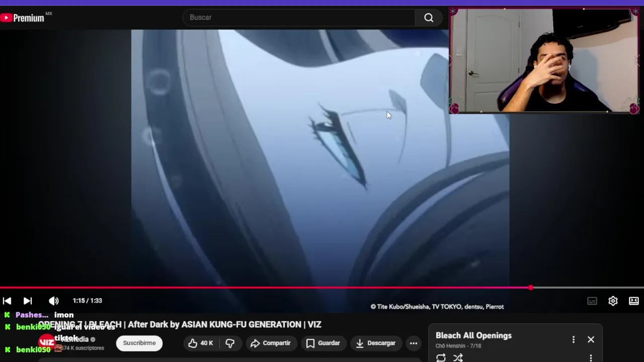Click the Suscribirme button
The image size is (644, 362).
[139, 343]
